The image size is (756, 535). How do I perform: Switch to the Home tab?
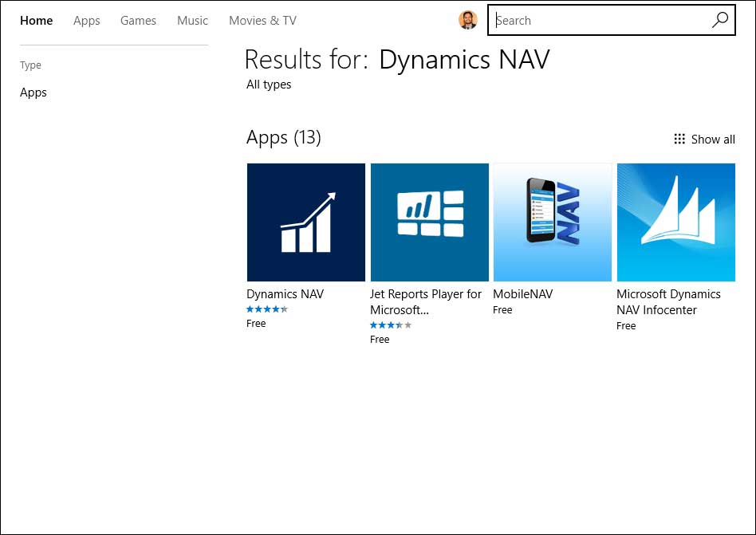pyautogui.click(x=36, y=21)
